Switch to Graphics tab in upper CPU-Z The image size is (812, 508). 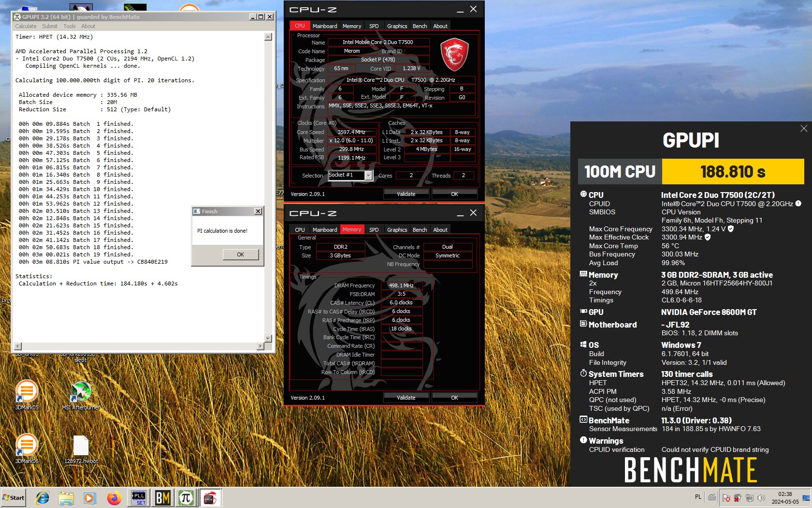click(x=397, y=26)
